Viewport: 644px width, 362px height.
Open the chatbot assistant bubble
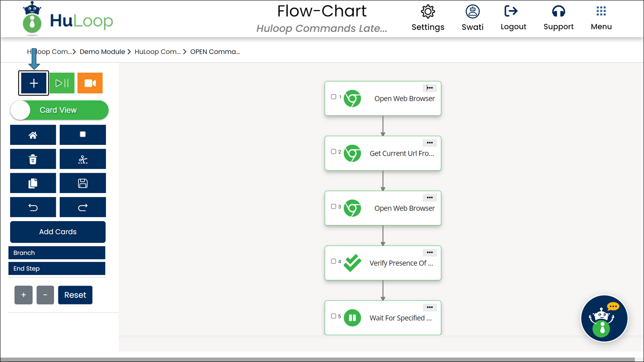pos(604,319)
